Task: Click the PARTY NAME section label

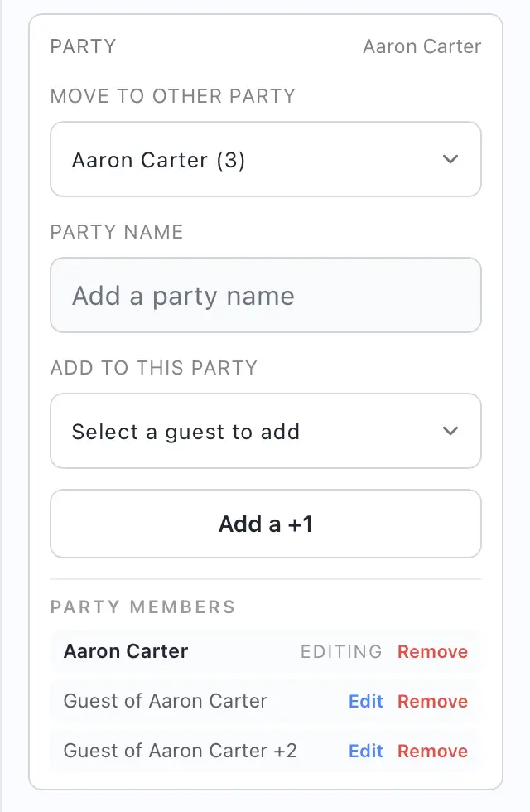Action: 116,232
